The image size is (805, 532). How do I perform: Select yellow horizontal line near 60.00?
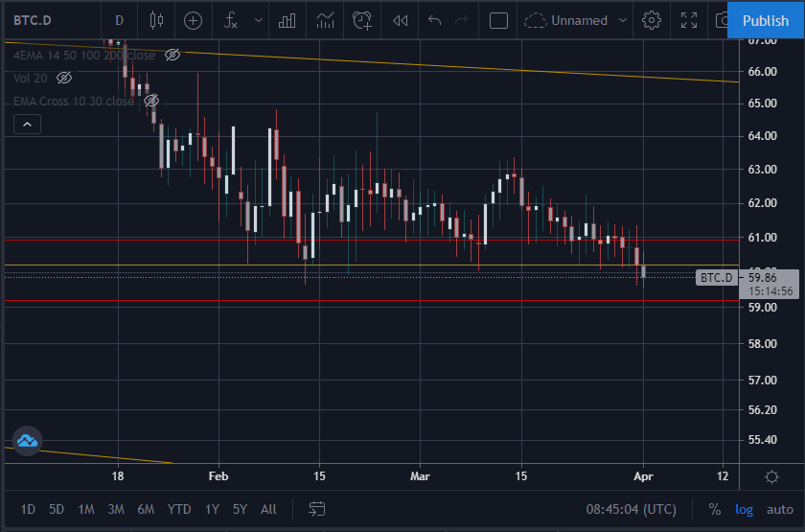pyautogui.click(x=372, y=265)
